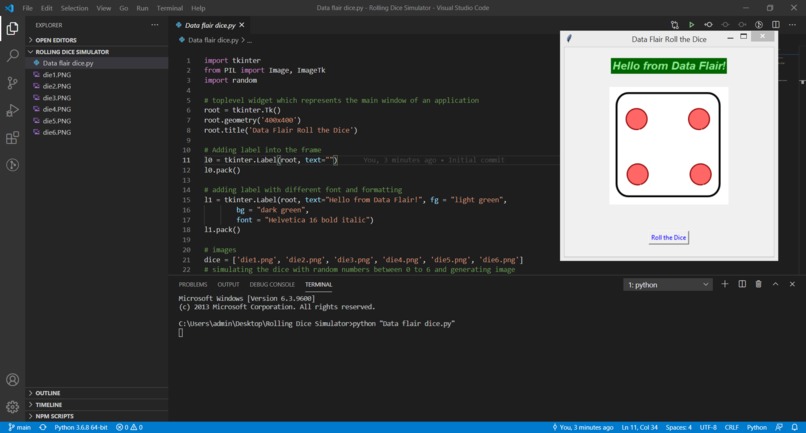
Task: Split the terminal panel
Action: (x=742, y=284)
